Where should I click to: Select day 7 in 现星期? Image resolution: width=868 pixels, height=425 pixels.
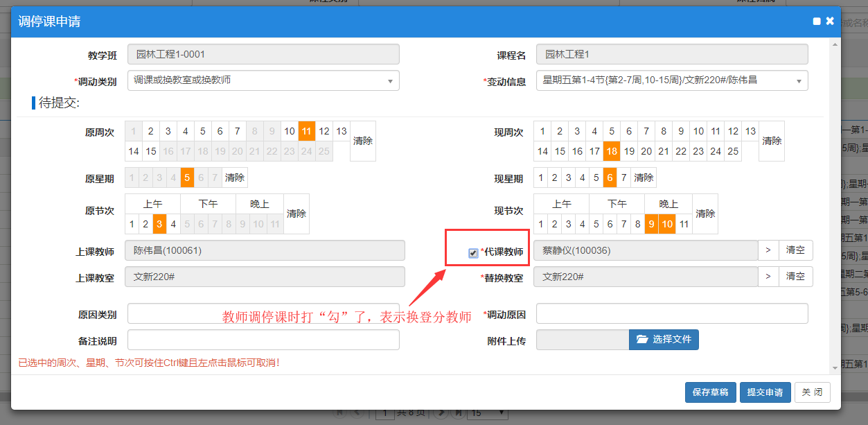pos(623,177)
